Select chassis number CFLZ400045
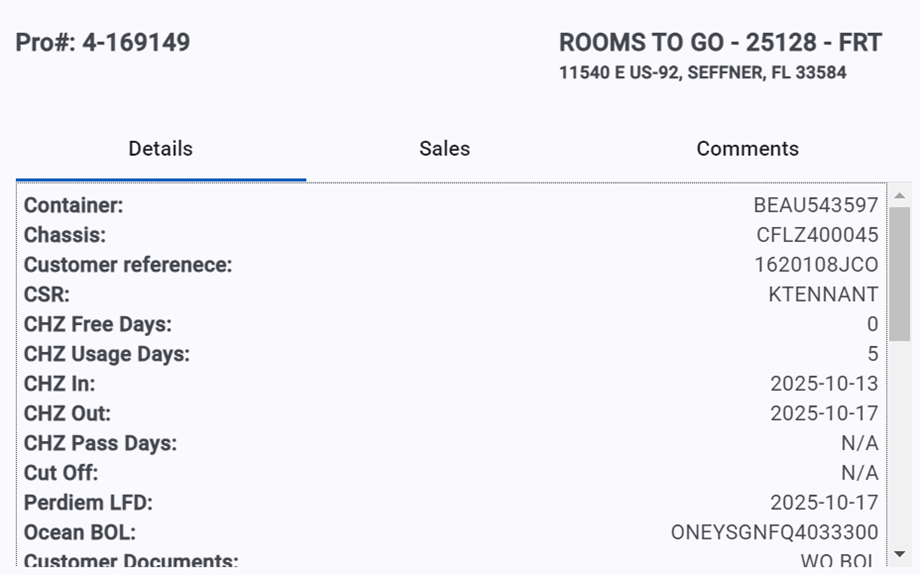Image resolution: width=920 pixels, height=575 pixels. [817, 236]
